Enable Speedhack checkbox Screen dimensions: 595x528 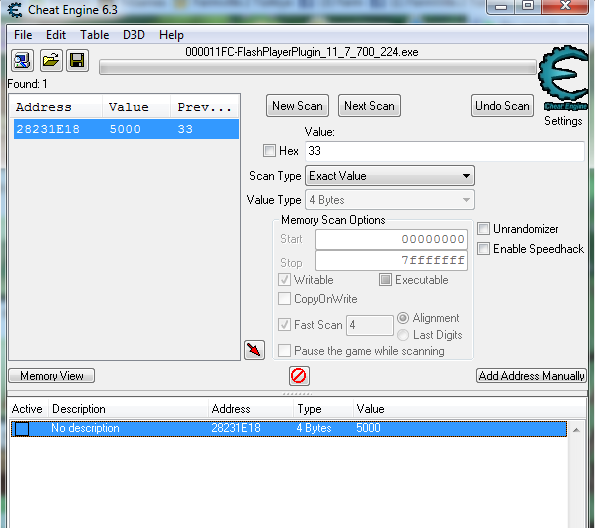coord(483,249)
